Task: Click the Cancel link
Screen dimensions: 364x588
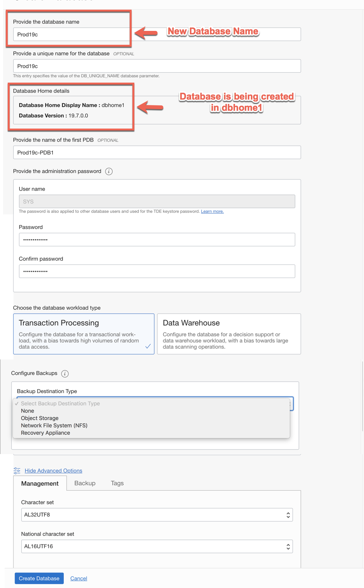Action: pos(79,578)
